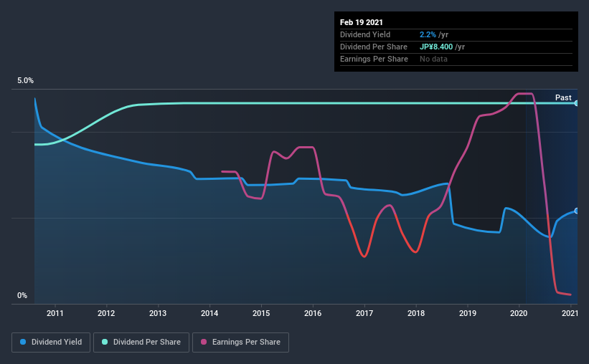
Task: Click the 'Feb 19 2021' tooltip date
Action: tap(362, 22)
